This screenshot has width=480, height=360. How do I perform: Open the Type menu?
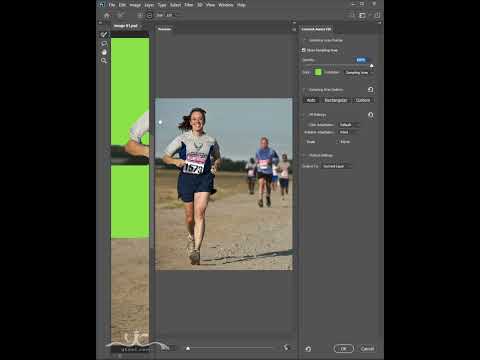pyautogui.click(x=162, y=5)
